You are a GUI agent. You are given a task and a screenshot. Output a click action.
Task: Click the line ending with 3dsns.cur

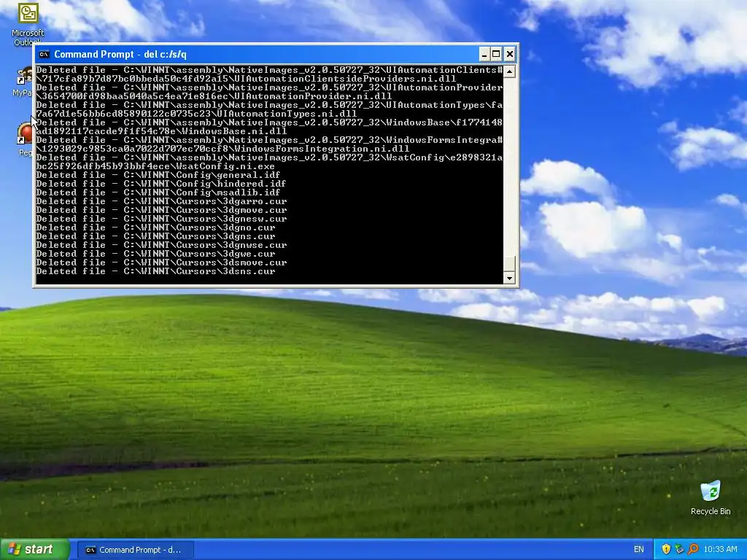(156, 271)
